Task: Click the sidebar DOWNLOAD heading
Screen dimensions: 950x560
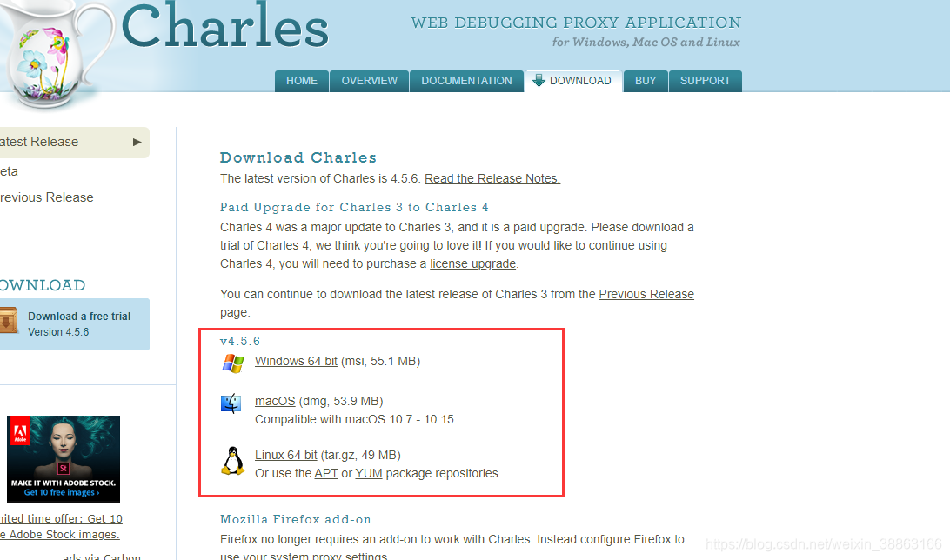Action: tap(43, 285)
